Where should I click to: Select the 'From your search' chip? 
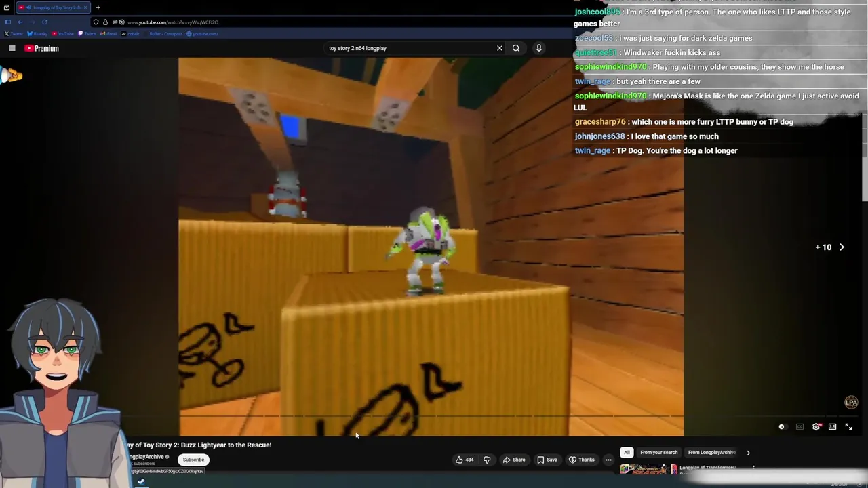tap(659, 453)
